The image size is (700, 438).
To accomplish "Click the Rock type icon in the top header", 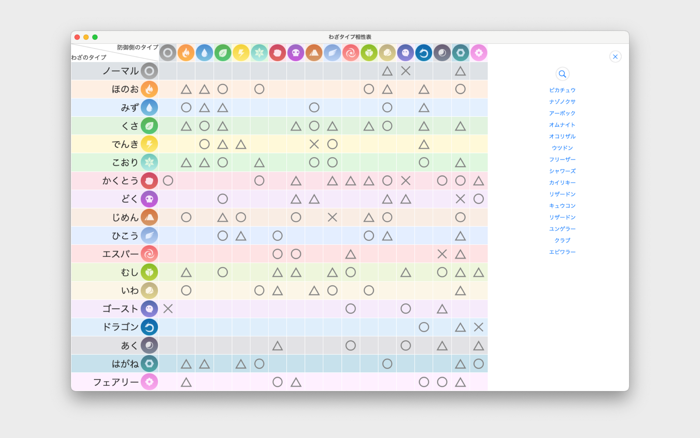I will point(388,53).
